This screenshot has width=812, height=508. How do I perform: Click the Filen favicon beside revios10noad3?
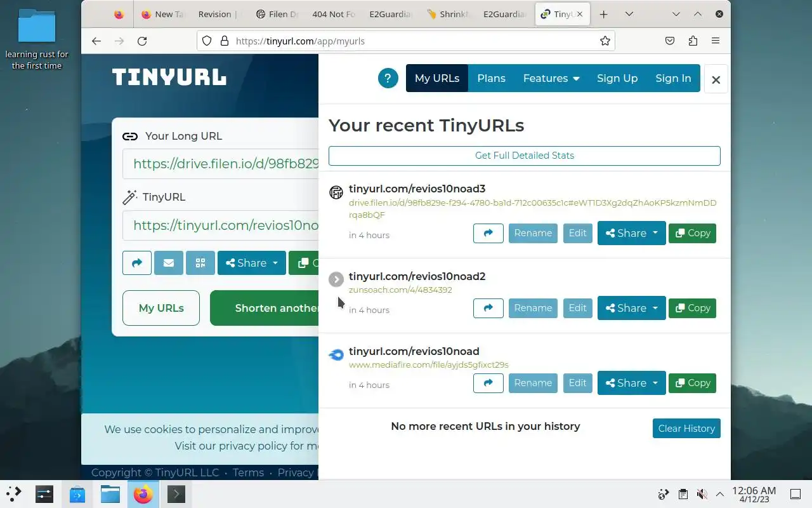[x=336, y=192]
